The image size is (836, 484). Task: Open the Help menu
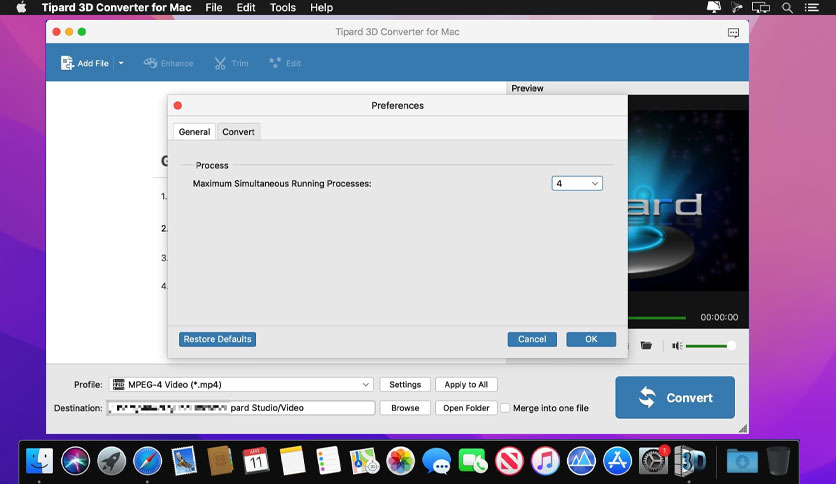321,7
